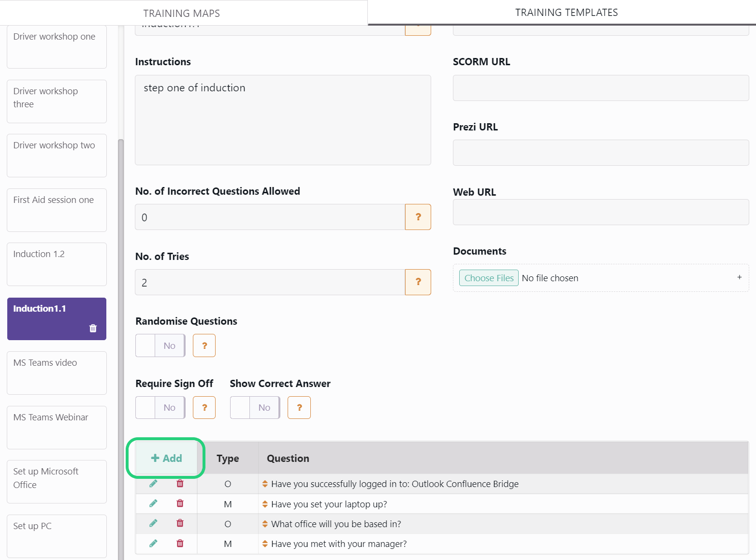Image resolution: width=756 pixels, height=560 pixels.
Task: Click Choose Files under Documents
Action: 489,278
